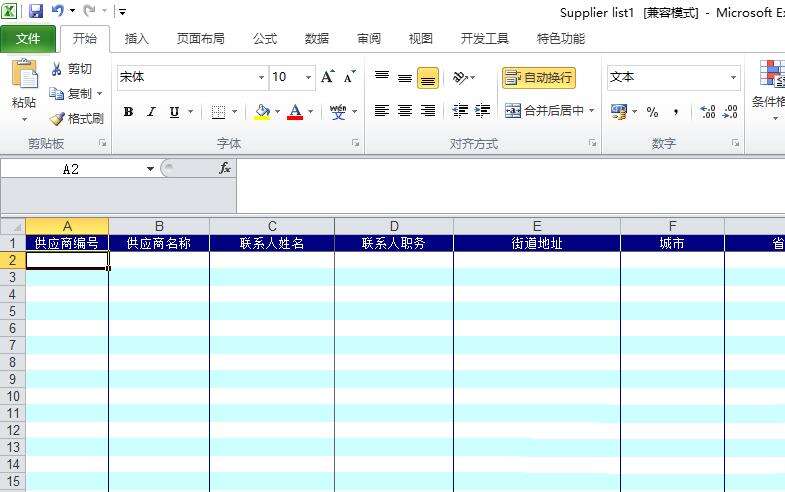
Task: Switch to the Formulas (公式) tab
Action: tap(264, 39)
